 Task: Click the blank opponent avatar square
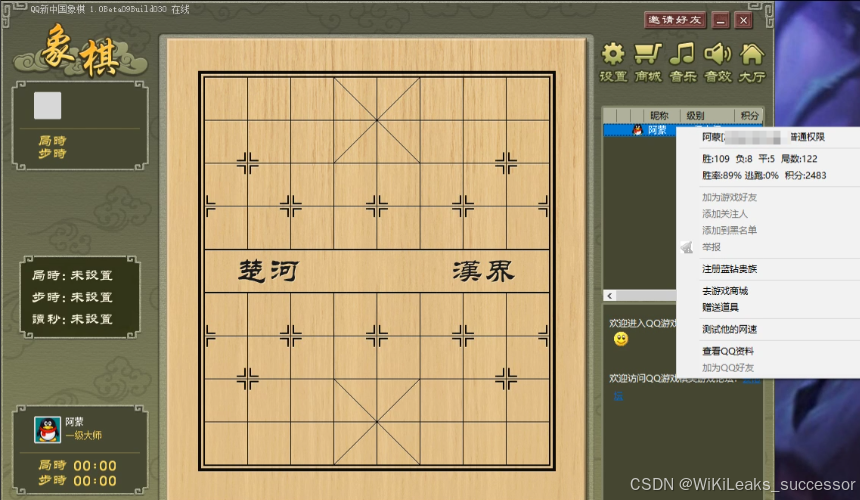[48, 105]
